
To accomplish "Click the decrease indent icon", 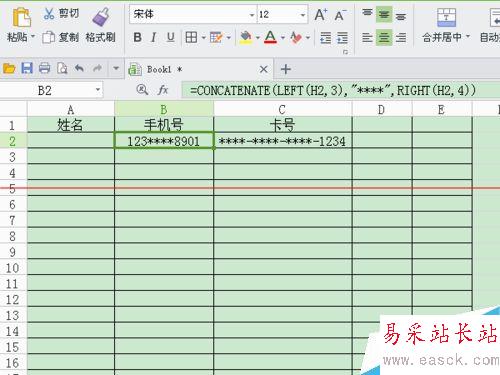I will tap(325, 38).
